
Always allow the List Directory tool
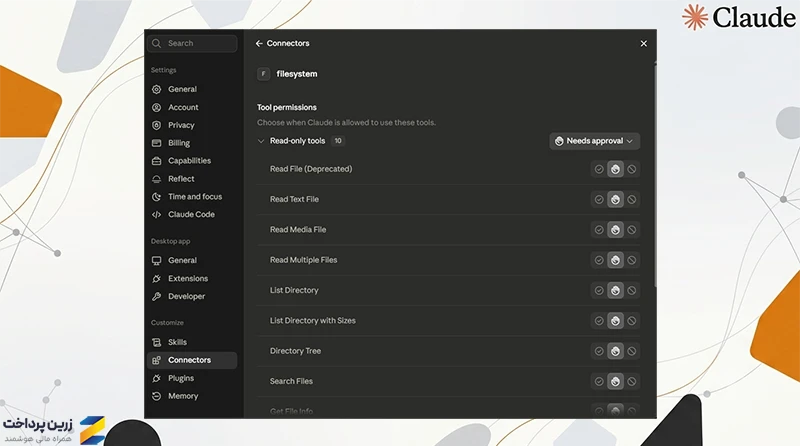coord(599,290)
